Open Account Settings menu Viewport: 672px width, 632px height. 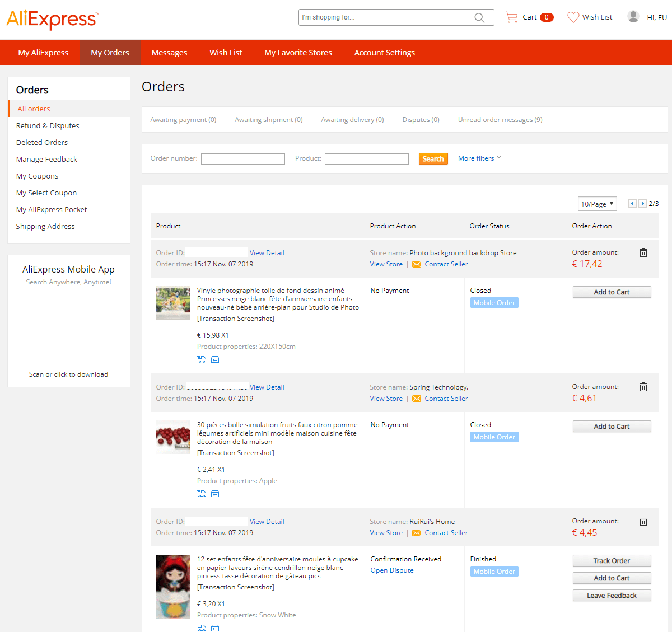coord(384,53)
